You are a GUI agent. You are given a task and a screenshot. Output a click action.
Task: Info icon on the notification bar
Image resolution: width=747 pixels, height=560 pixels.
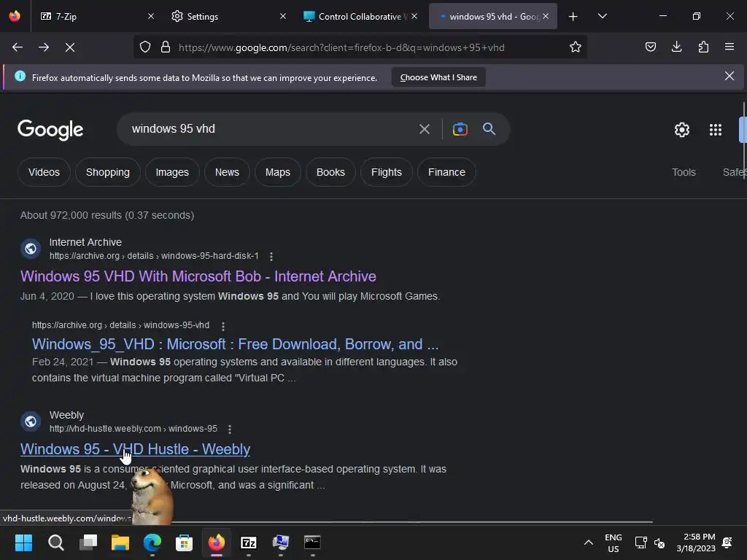click(x=20, y=76)
